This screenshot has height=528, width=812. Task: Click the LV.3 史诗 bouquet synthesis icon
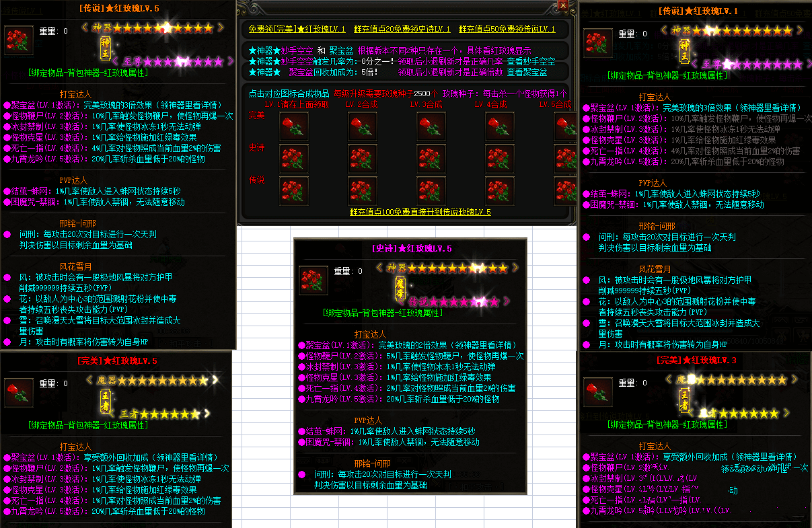(x=431, y=157)
